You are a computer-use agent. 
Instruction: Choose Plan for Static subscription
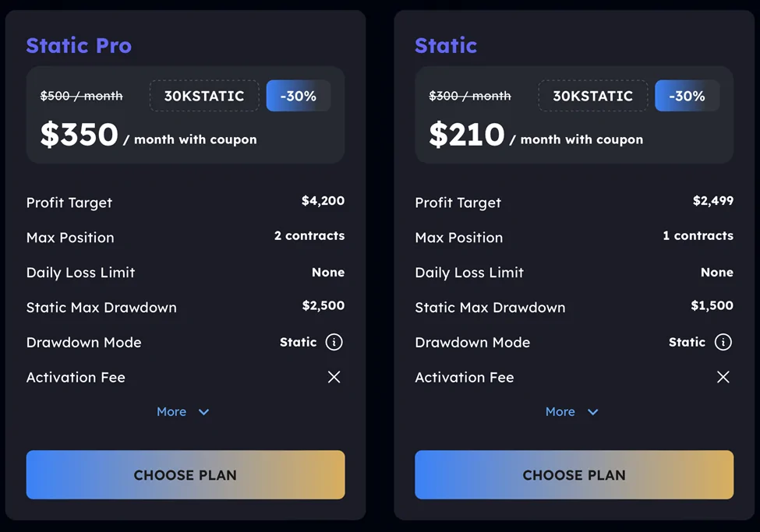[x=574, y=474]
